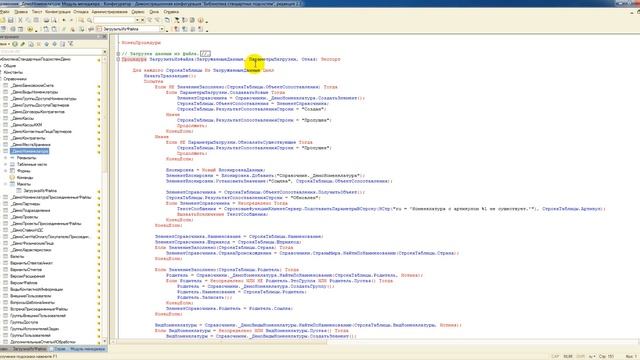Collapse the procedure fold marker beside Процедура
Viewport: 640px width, 360px height.
tap(118, 59)
